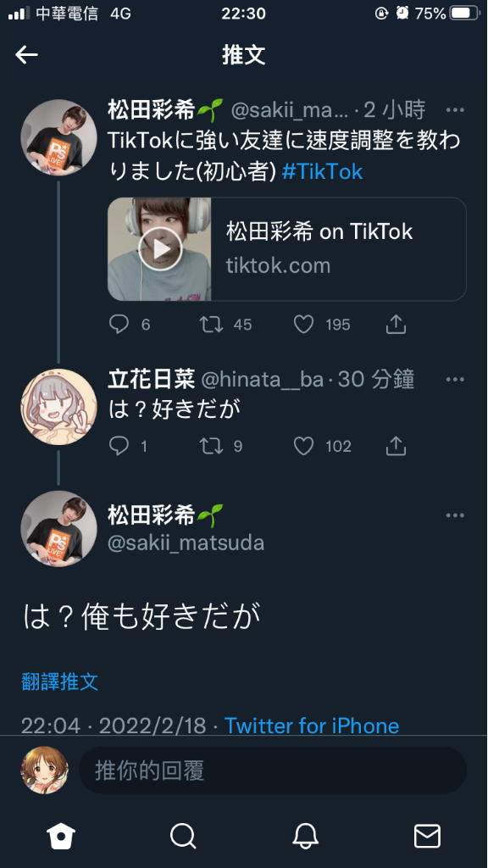Switch to the Search tab
The width and height of the screenshot is (488, 868).
coord(183,836)
